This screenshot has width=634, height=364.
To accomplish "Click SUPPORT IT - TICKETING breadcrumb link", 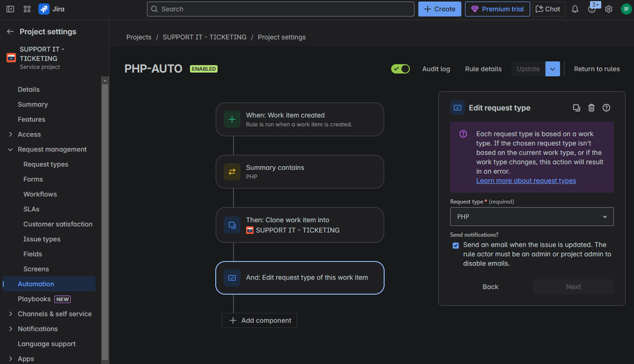I will (x=204, y=37).
